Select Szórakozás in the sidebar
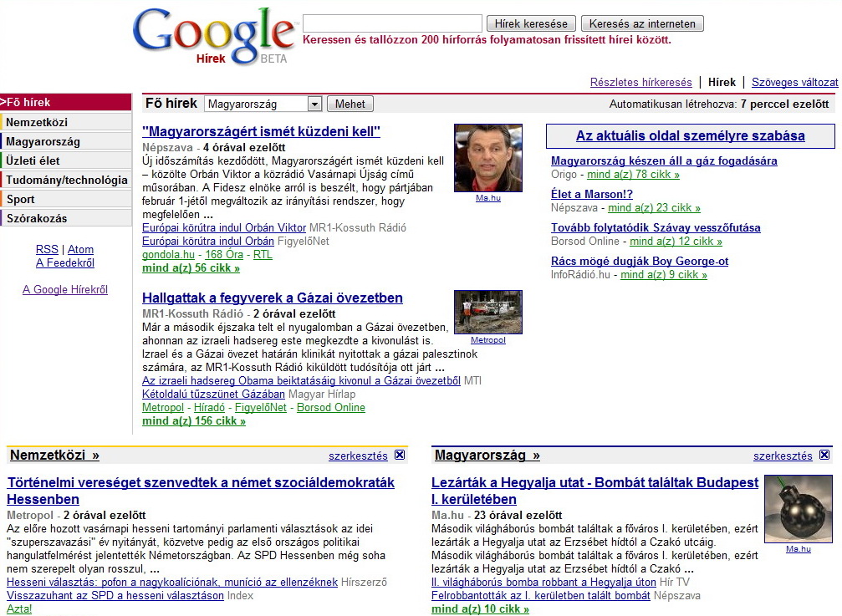Viewport: 842px width, 616px height. pos(65,218)
